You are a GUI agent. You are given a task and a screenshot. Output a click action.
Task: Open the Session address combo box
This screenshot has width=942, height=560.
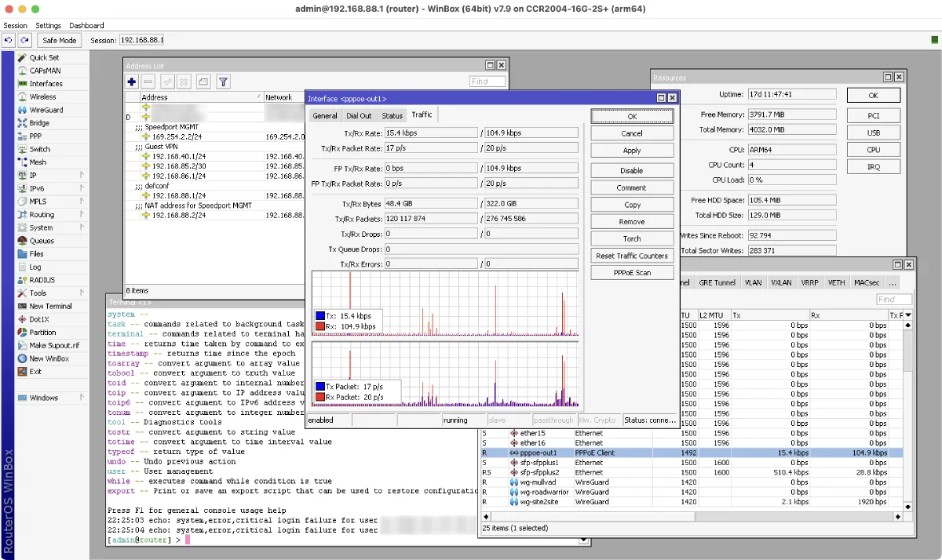141,40
